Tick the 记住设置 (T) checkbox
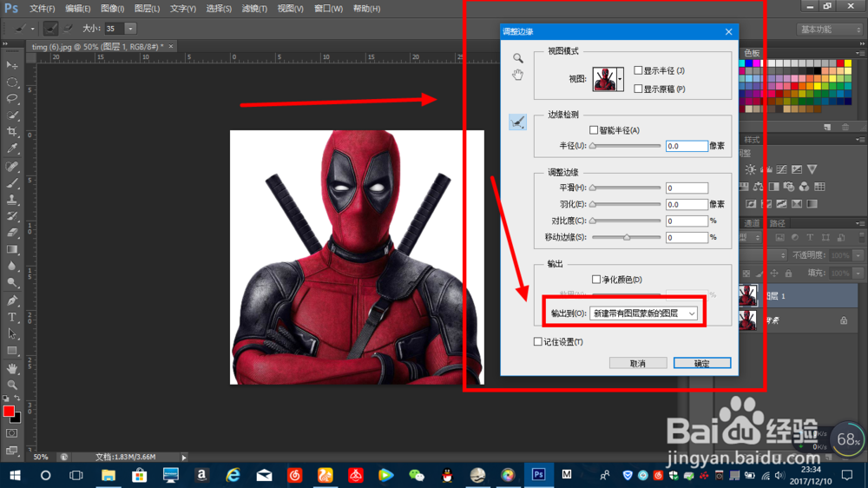Viewport: 868px width, 488px height. coord(537,342)
